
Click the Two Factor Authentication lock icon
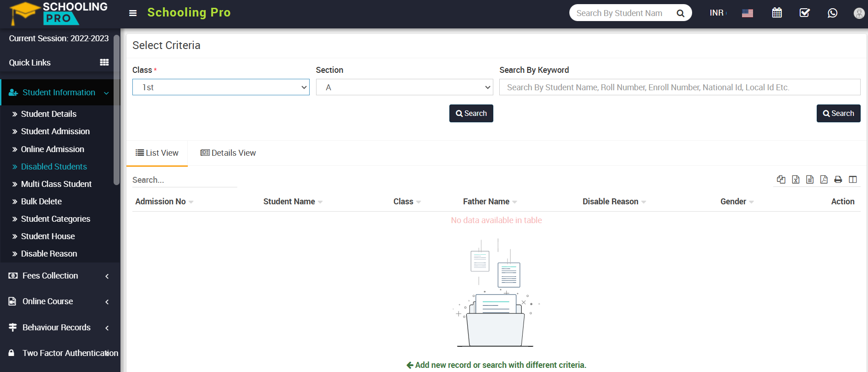pyautogui.click(x=11, y=353)
